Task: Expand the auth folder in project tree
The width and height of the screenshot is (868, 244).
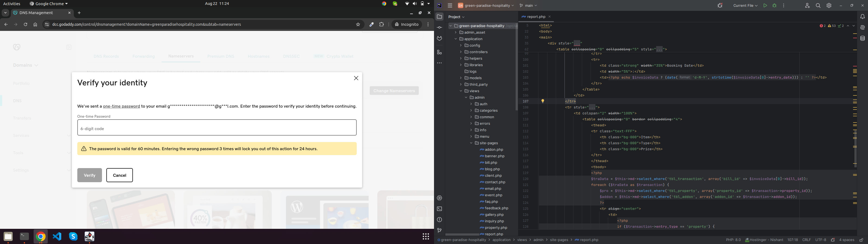Action: tap(471, 104)
